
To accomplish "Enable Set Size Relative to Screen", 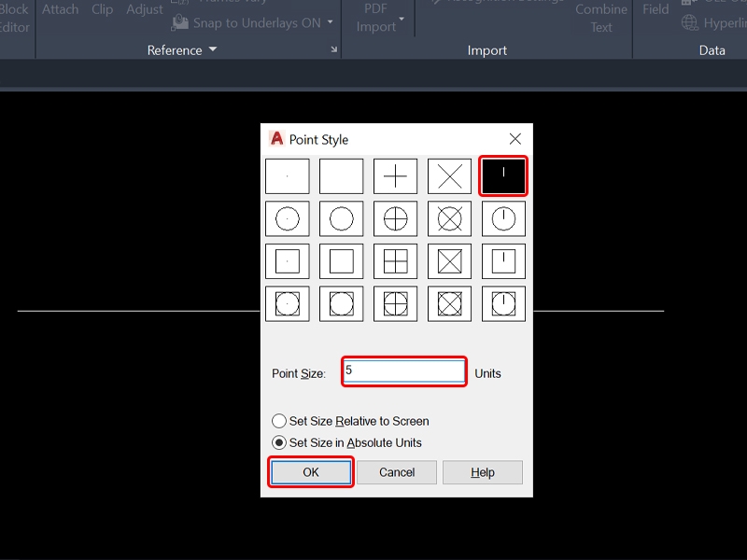I will coord(351,421).
